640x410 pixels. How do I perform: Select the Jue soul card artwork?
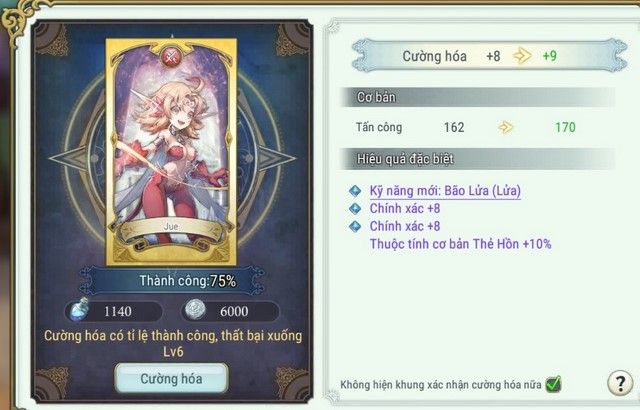pos(171,152)
